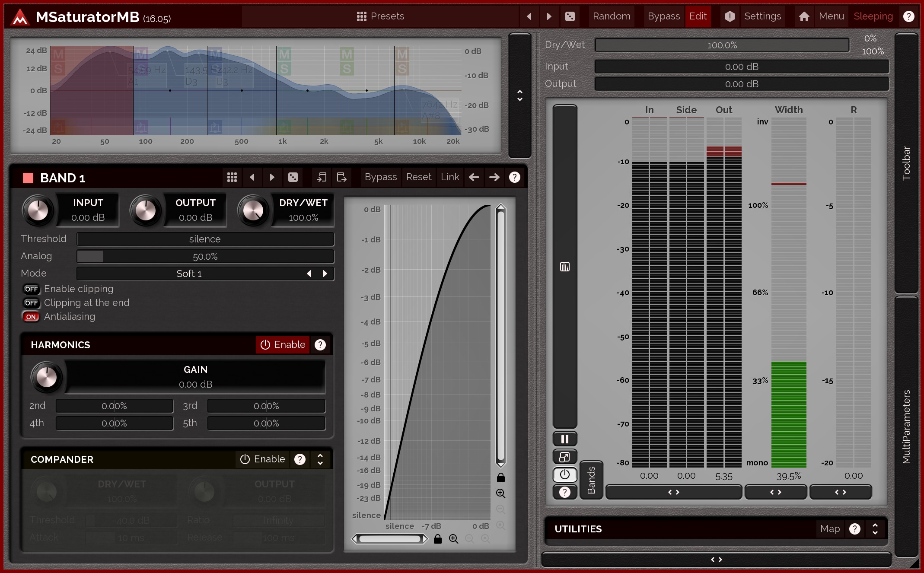Click the panic exclamation icon
The height and width of the screenshot is (573, 924).
point(730,16)
